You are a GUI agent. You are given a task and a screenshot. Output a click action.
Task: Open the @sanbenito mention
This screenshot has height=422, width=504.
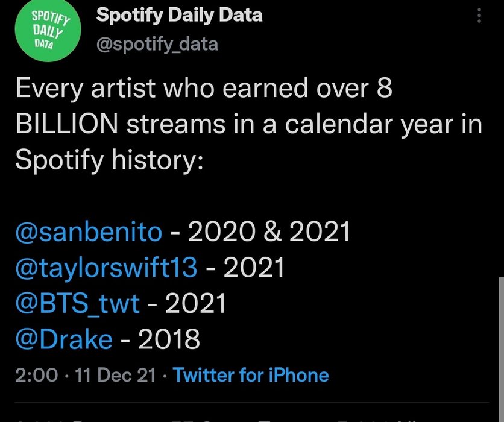click(x=89, y=231)
